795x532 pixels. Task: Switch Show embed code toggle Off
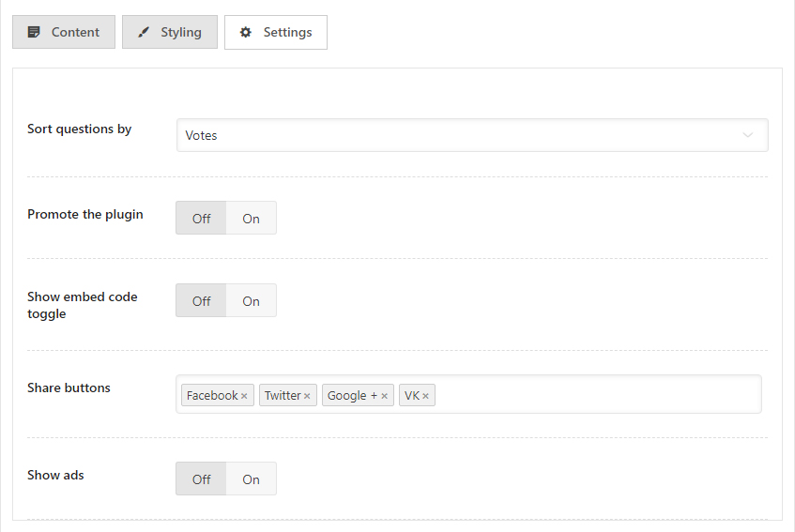[x=202, y=301]
